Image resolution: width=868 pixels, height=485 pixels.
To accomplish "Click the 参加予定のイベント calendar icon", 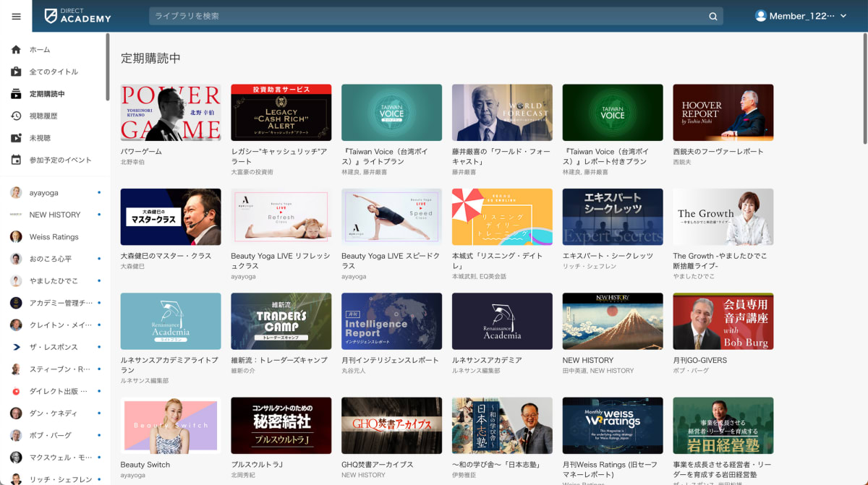I will pos(16,160).
